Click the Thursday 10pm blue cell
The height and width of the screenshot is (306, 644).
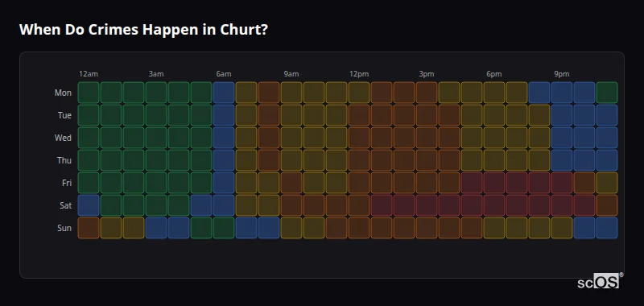point(584,160)
